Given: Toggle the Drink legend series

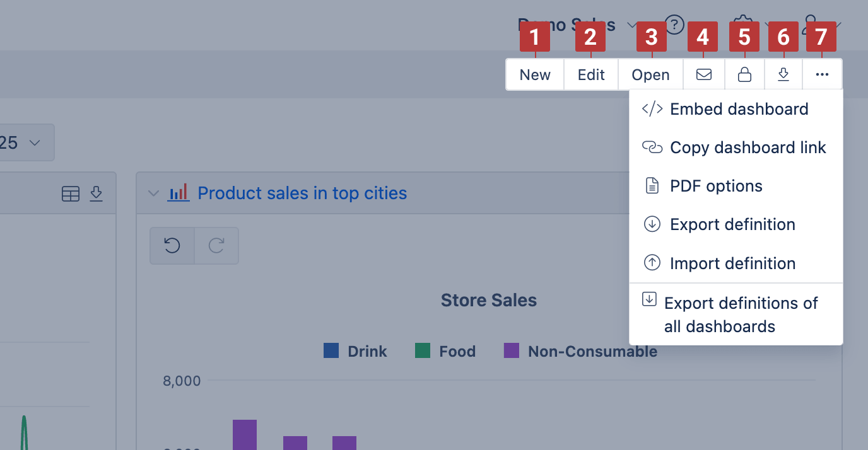Looking at the screenshot, I should point(355,351).
